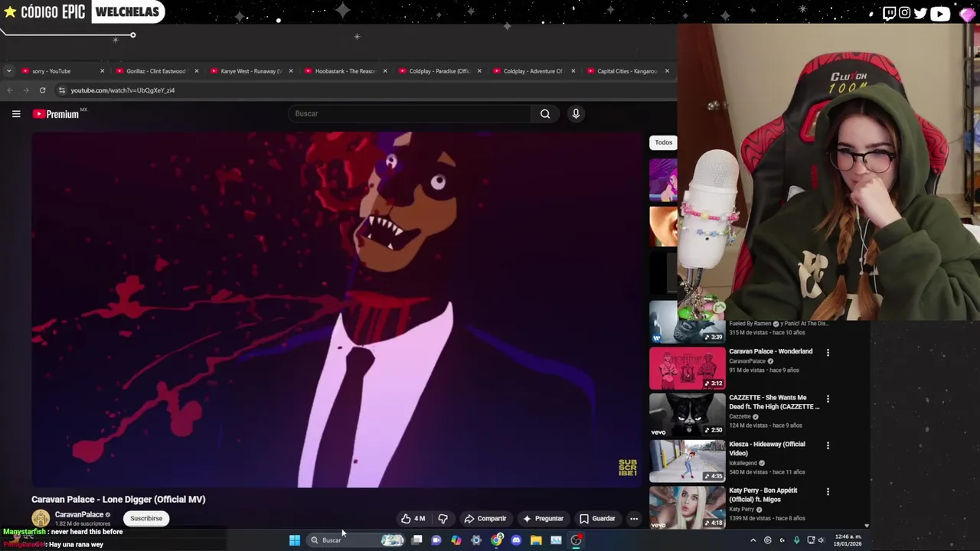Start voice search with the microphone icon
The image size is (980, 551).
pyautogui.click(x=576, y=114)
